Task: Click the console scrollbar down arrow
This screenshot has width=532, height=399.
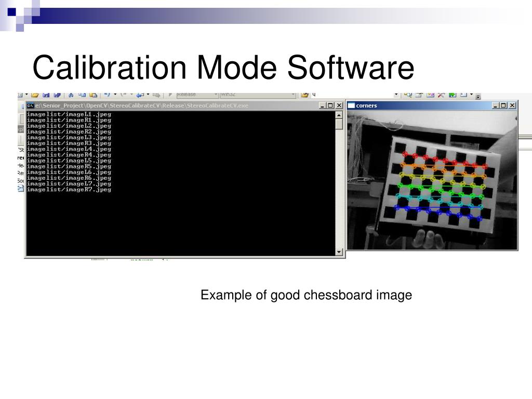Action: (339, 252)
